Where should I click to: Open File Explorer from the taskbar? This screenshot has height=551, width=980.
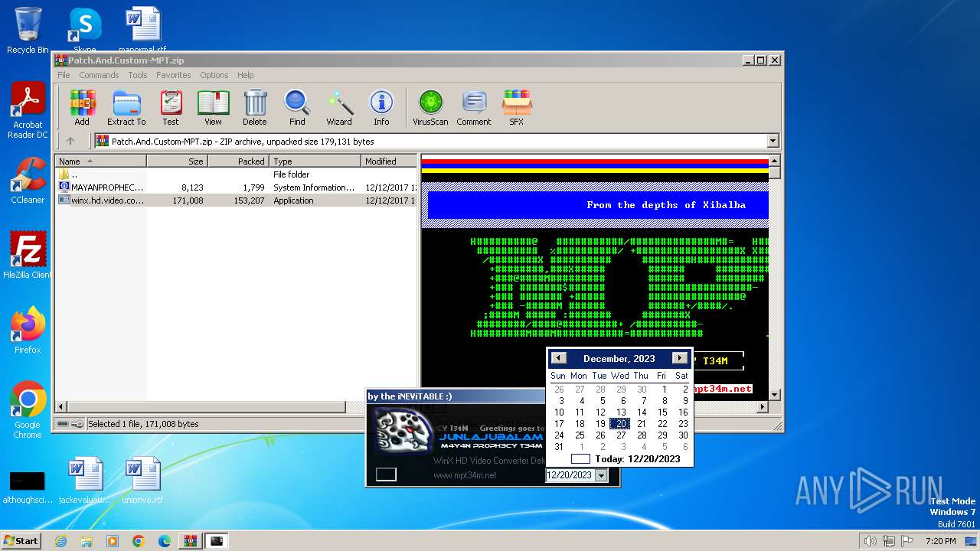[x=87, y=541]
